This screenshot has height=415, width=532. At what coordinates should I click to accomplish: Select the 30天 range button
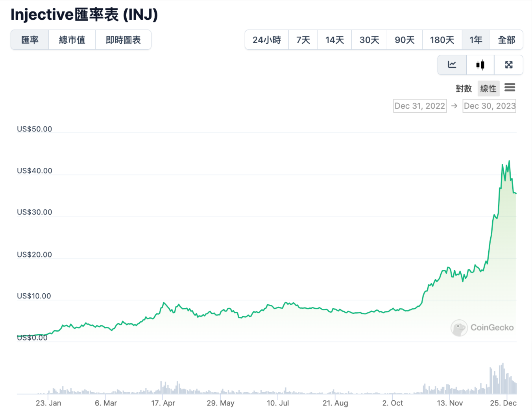pyautogui.click(x=369, y=39)
